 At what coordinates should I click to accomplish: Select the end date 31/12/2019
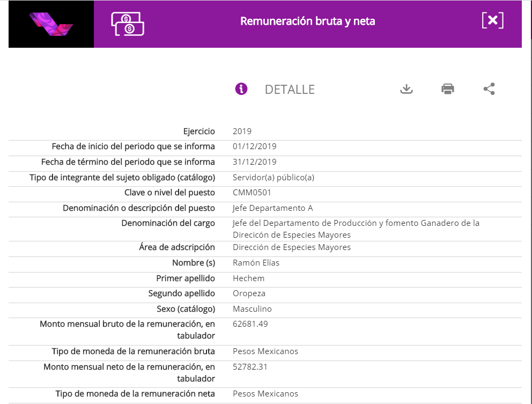click(x=254, y=162)
